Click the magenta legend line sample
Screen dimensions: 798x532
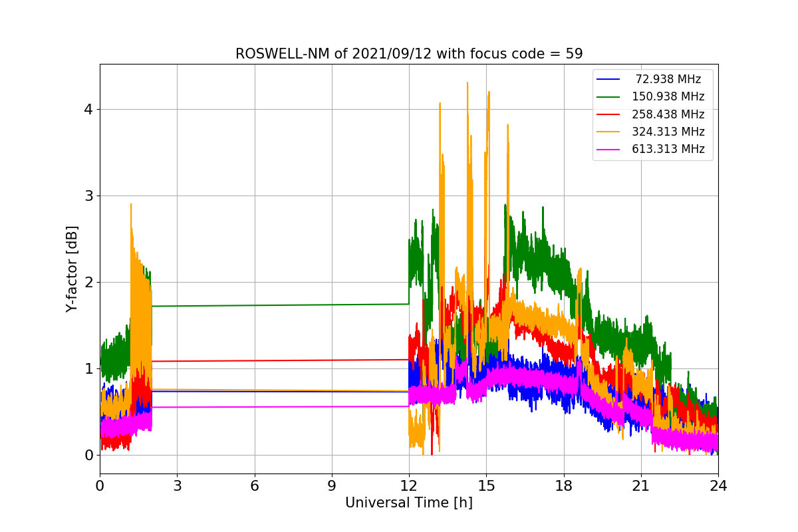[609, 150]
